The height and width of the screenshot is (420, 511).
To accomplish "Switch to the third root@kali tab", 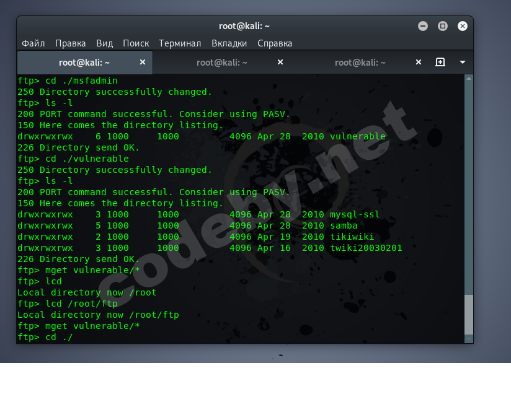I will click(360, 63).
